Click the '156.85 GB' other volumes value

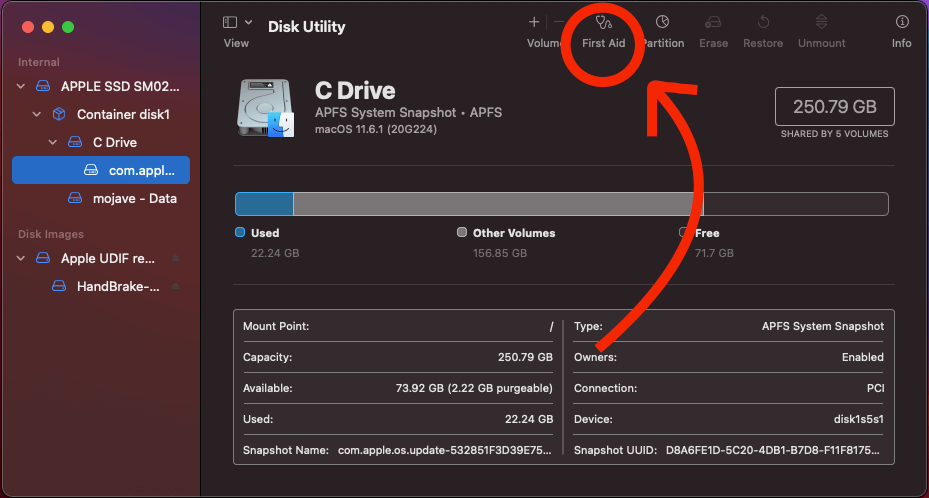click(499, 253)
